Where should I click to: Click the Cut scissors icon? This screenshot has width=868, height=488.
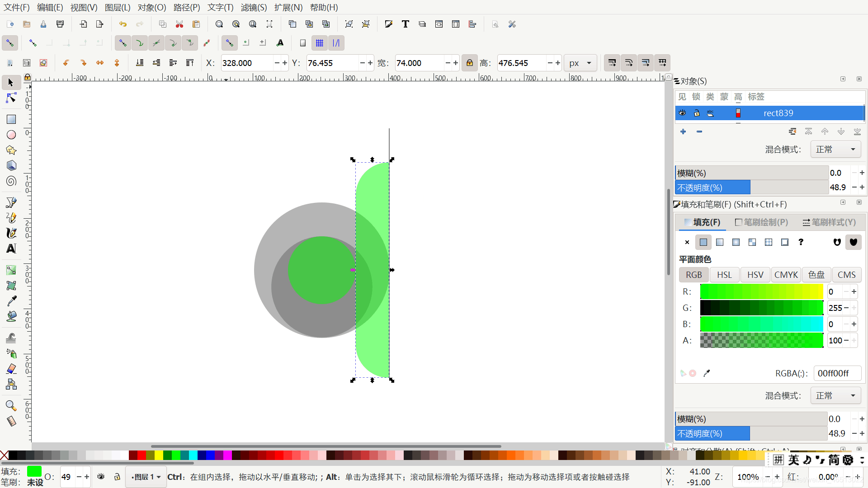tap(179, 24)
